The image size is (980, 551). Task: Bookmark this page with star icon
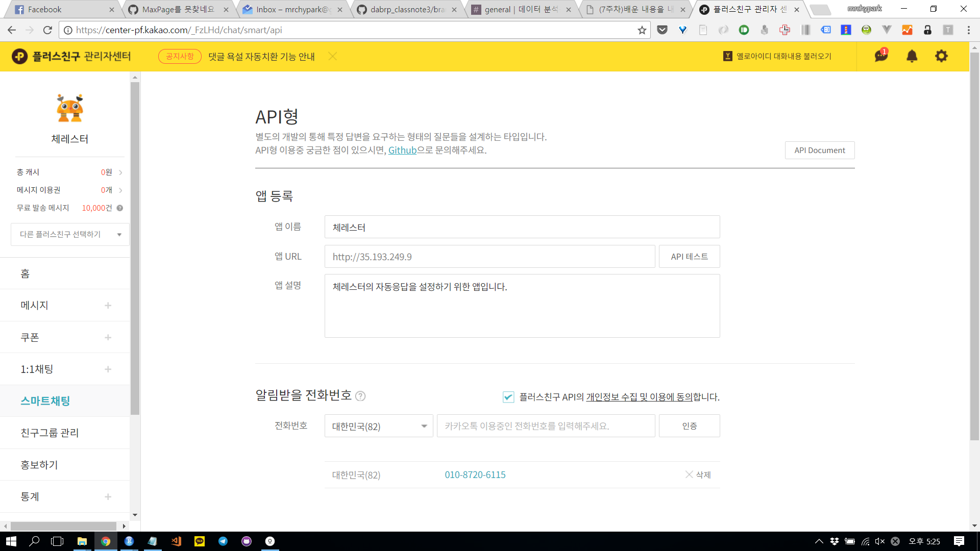pyautogui.click(x=642, y=30)
